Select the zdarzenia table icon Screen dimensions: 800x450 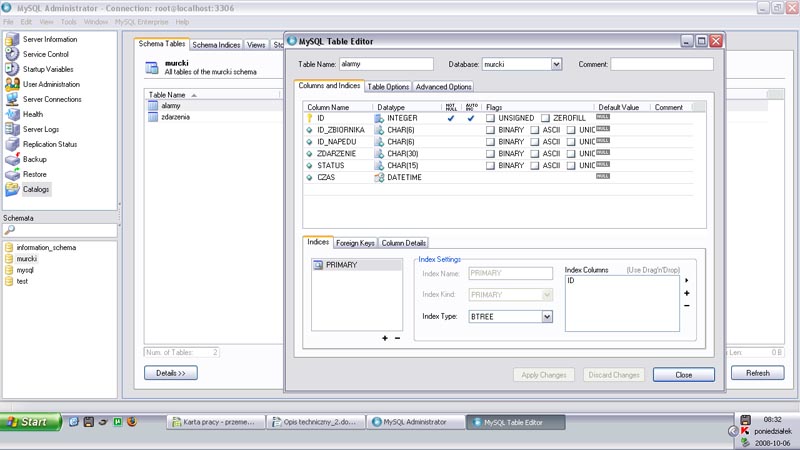pyautogui.click(x=153, y=117)
